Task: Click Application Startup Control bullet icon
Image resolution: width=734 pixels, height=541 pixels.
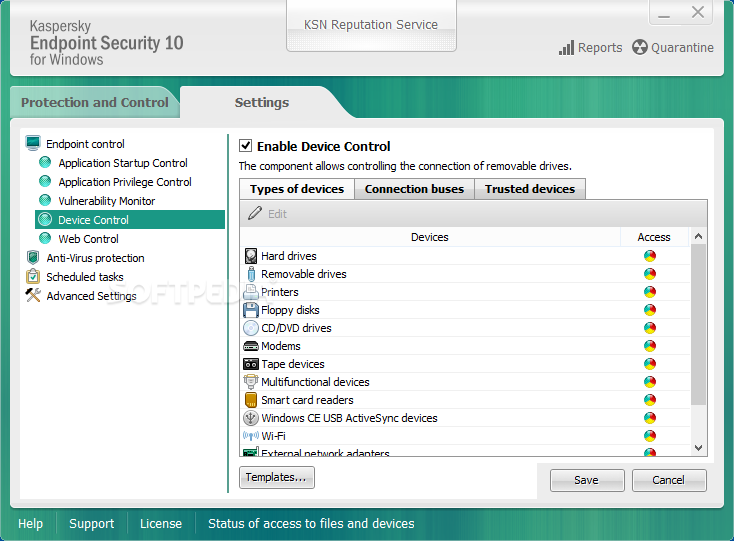Action: click(x=45, y=162)
